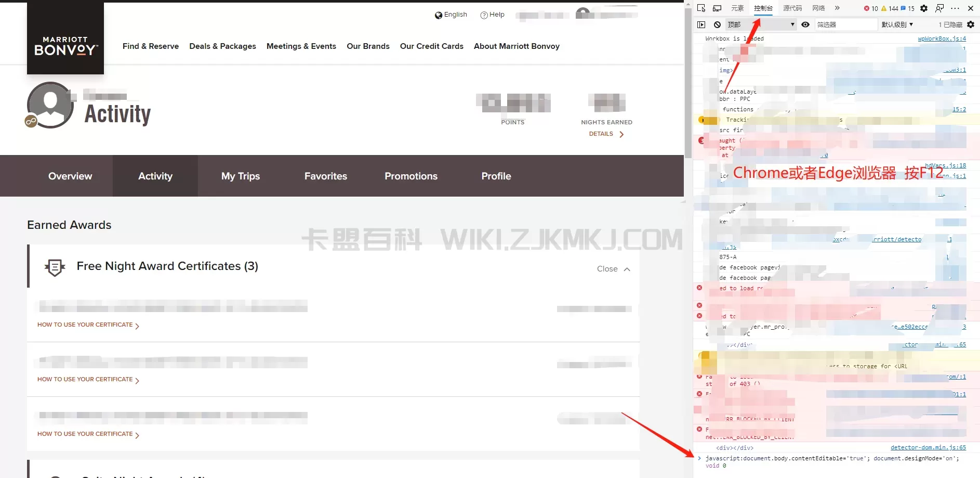Show the console sidebar panel icon
This screenshot has width=980, height=478.
point(701,24)
